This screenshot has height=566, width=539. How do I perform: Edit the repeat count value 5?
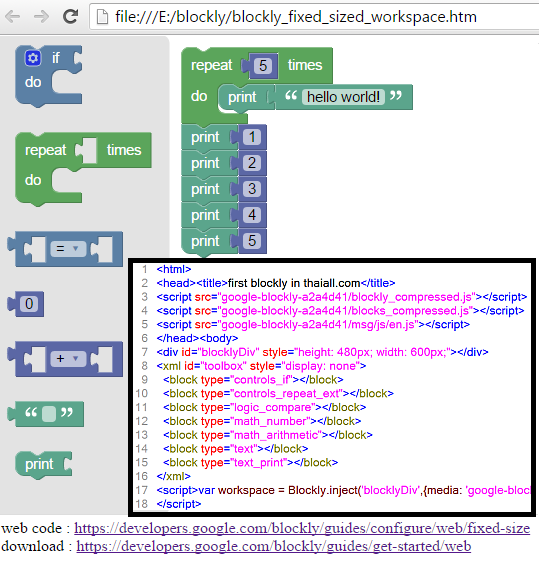click(263, 66)
